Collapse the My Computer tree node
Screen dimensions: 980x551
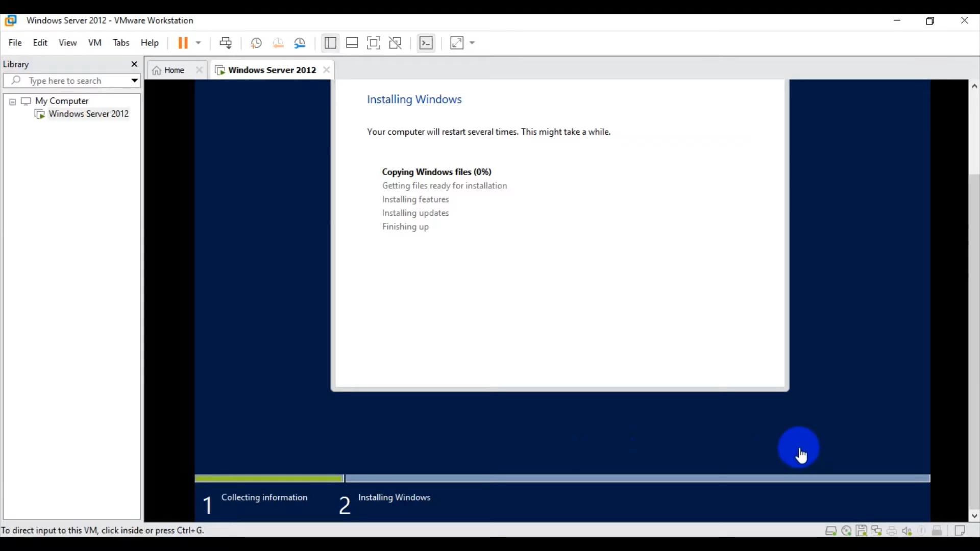(13, 102)
